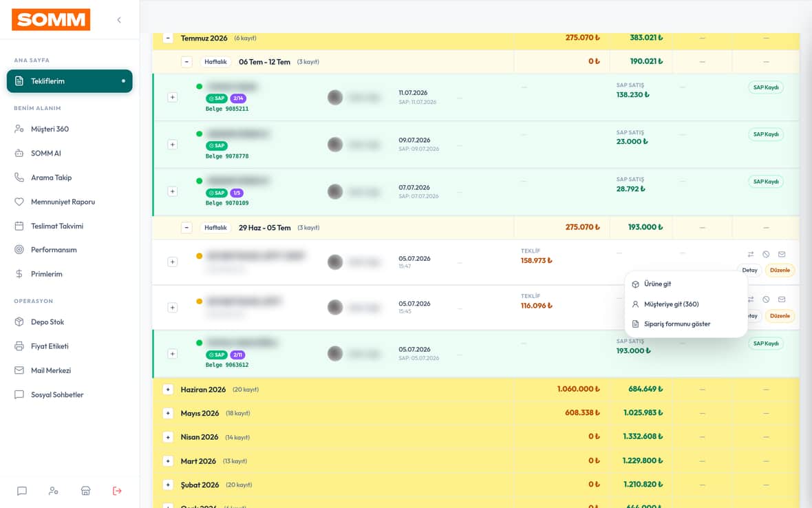The width and height of the screenshot is (812, 508).
Task: Expand row with Belge 9085211
Action: pyautogui.click(x=173, y=97)
